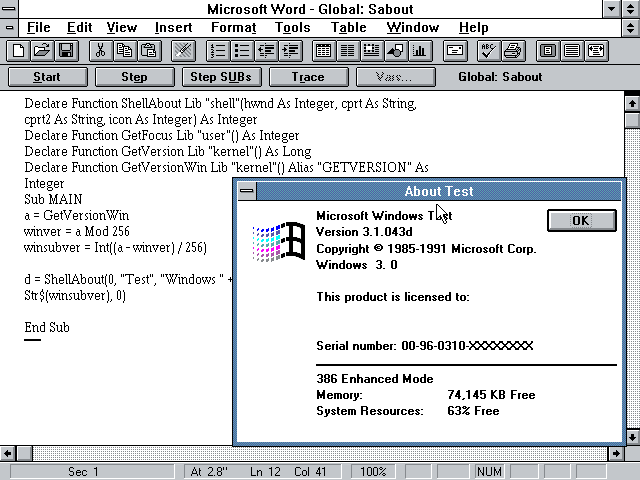Viewport: 640px width, 480px height.
Task: Click the "NUM" indicator in the status bar
Action: tap(489, 472)
